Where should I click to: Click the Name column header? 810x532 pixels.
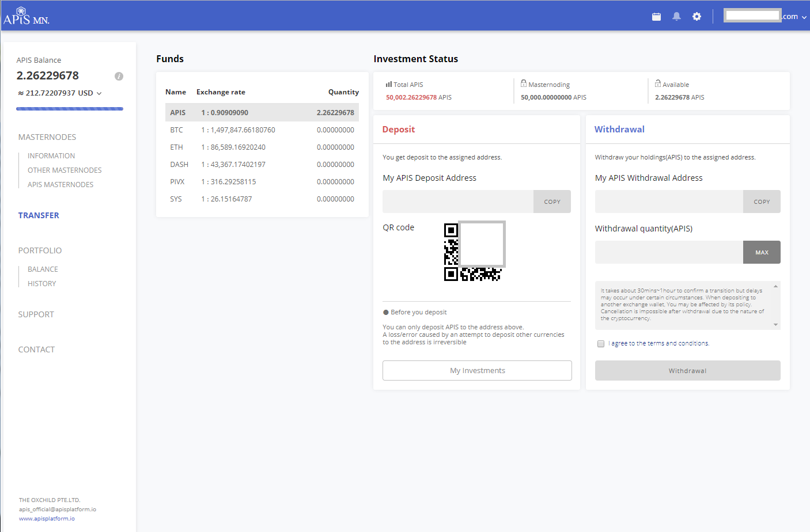pos(176,92)
